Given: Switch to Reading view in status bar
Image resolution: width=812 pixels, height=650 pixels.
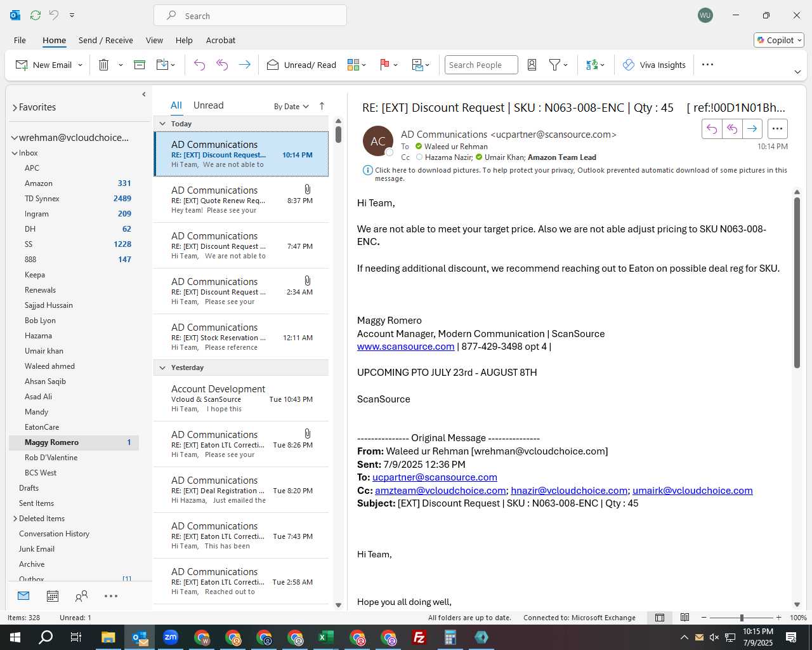Looking at the screenshot, I should (684, 618).
